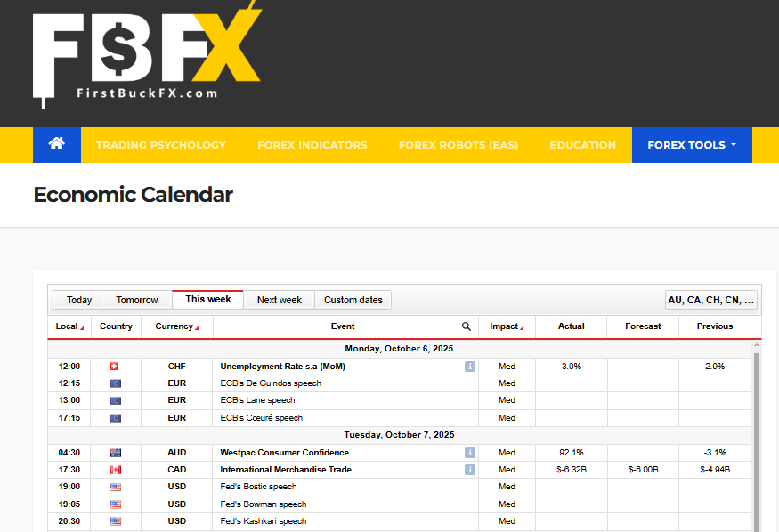
Task: Click the EU flag beside ECB's De Guindos speech
Action: 115,383
